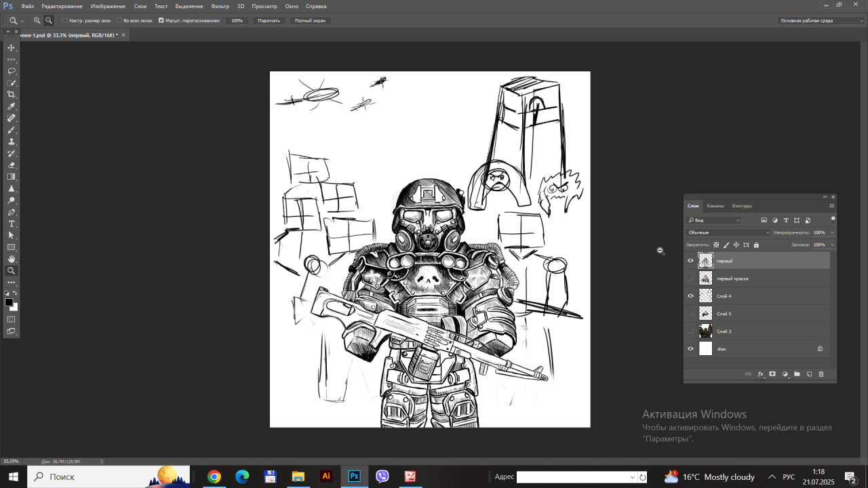Select the Move tool
The height and width of the screenshot is (488, 868).
pos(11,47)
